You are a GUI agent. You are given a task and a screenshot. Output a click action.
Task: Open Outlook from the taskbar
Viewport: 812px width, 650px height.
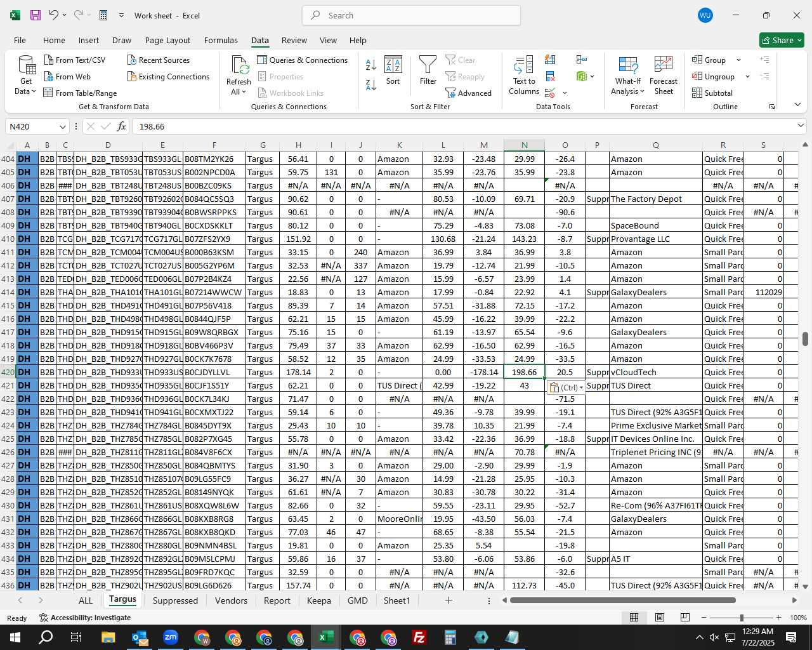coord(140,637)
